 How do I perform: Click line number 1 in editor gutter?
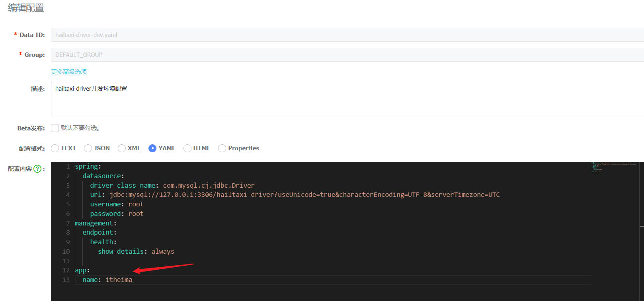coord(68,167)
